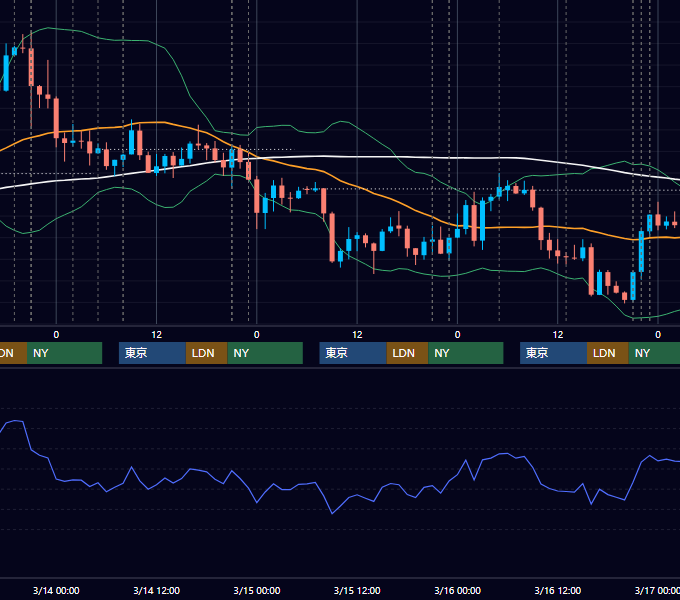Click the NY session block ending near 3/14 00:00

coord(64,353)
